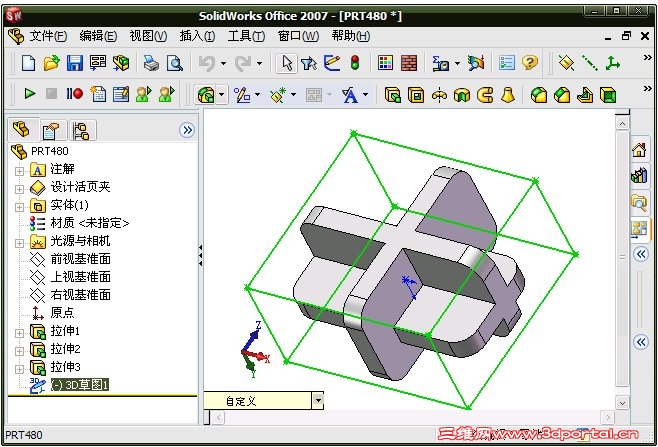Open a file with the folder icon
Image resolution: width=658 pixels, height=447 pixels.
(51, 63)
